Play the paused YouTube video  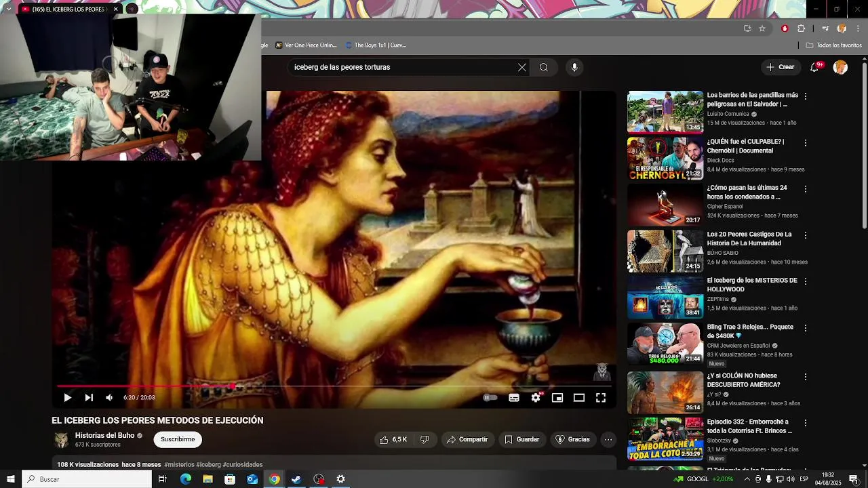click(67, 398)
